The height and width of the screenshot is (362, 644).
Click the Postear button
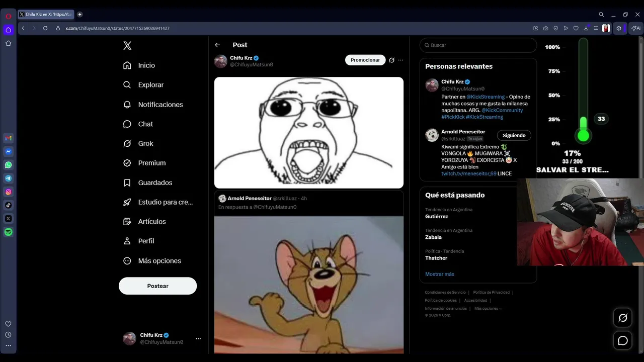[157, 286]
